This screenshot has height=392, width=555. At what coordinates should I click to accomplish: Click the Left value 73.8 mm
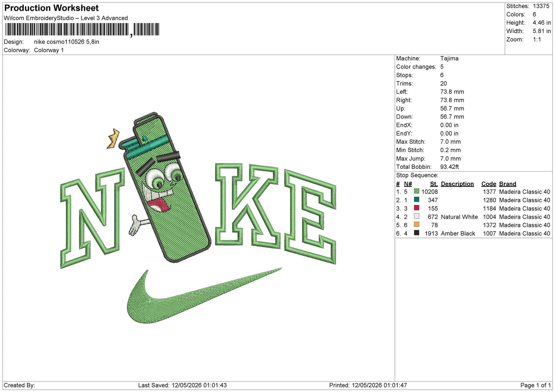(452, 92)
